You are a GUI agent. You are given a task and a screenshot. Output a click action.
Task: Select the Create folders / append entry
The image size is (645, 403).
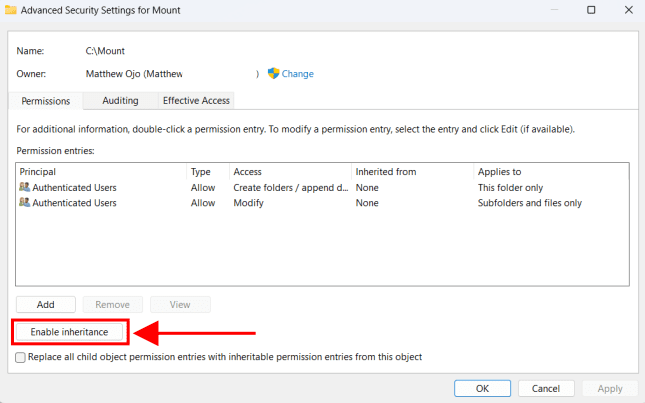(290, 187)
